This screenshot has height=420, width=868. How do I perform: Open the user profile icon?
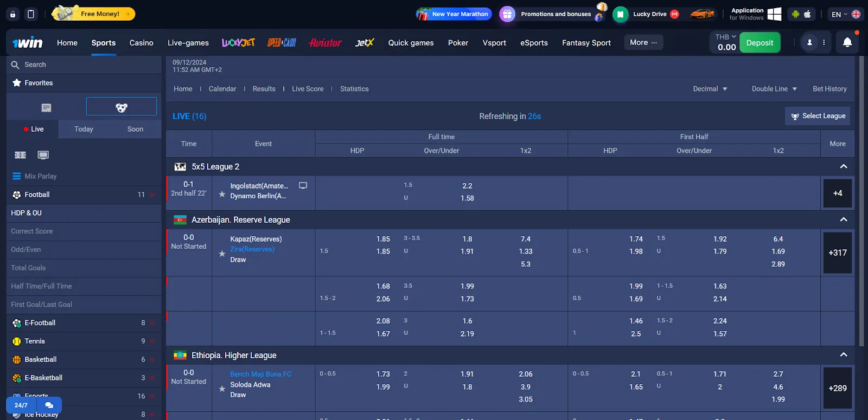point(809,42)
